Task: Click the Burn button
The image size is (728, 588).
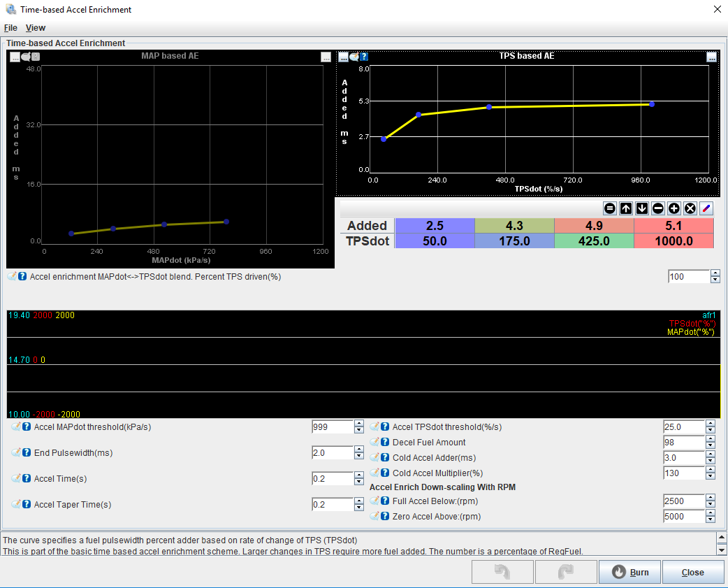Action: click(x=629, y=572)
